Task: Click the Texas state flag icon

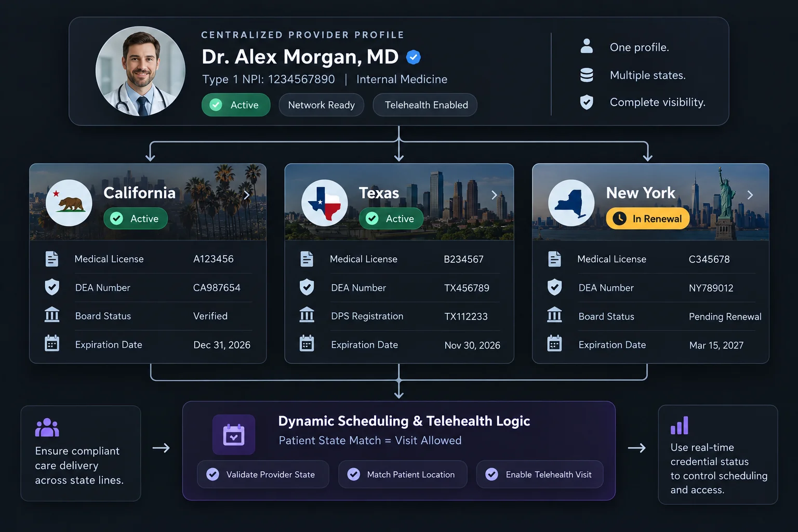Action: [x=325, y=203]
